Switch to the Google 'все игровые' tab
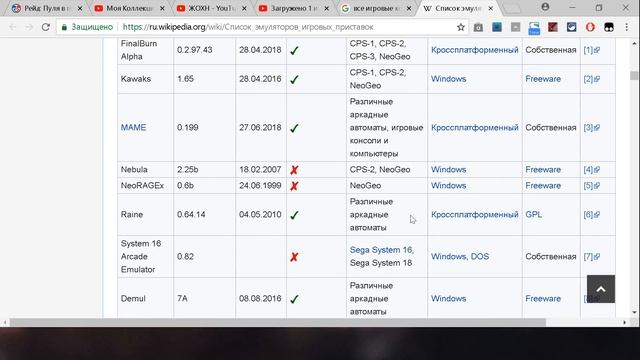 (375, 8)
